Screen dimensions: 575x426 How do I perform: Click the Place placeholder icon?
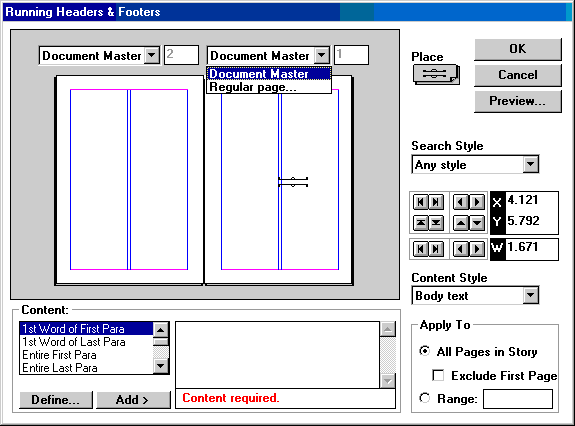point(436,74)
